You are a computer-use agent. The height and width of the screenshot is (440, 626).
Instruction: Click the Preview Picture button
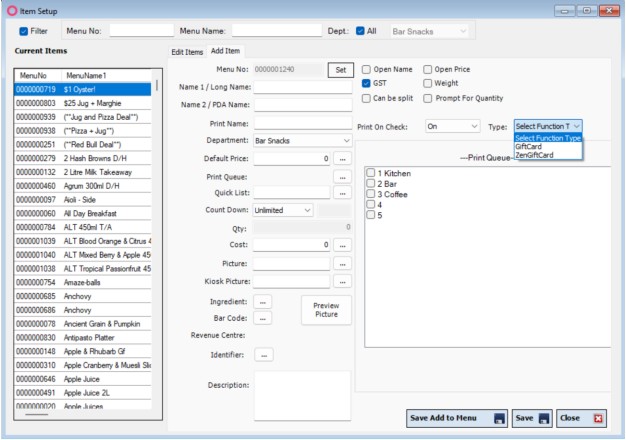[x=327, y=310]
